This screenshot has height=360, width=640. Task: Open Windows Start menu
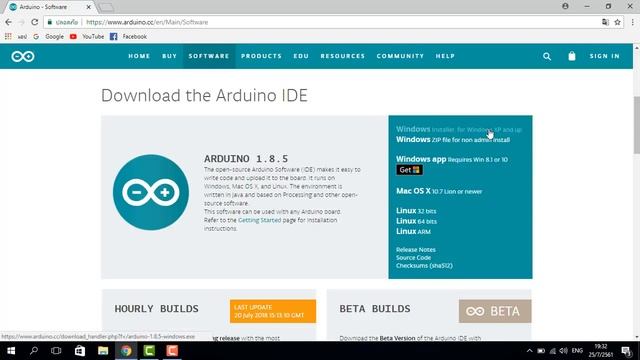[x=11, y=351]
